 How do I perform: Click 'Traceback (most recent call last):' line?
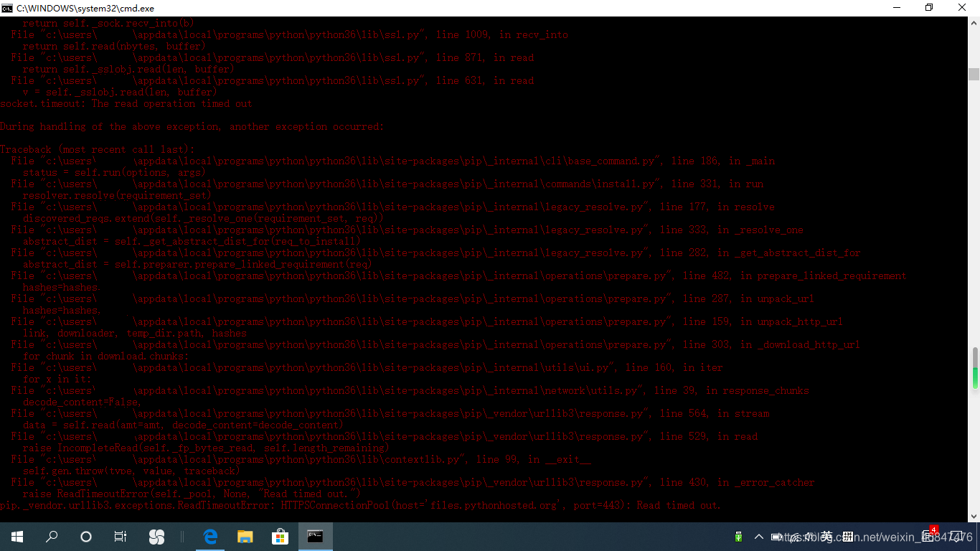coord(98,149)
